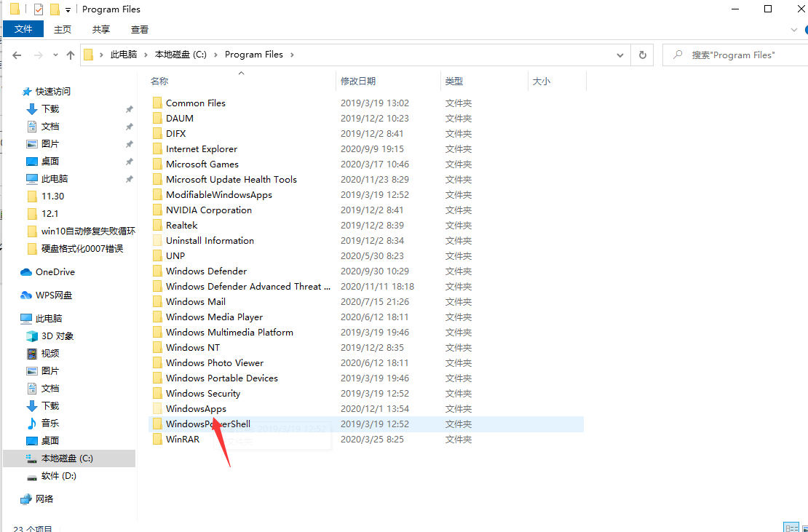Switch to large icons view in status bar
This screenshot has width=808, height=532.
point(804,527)
